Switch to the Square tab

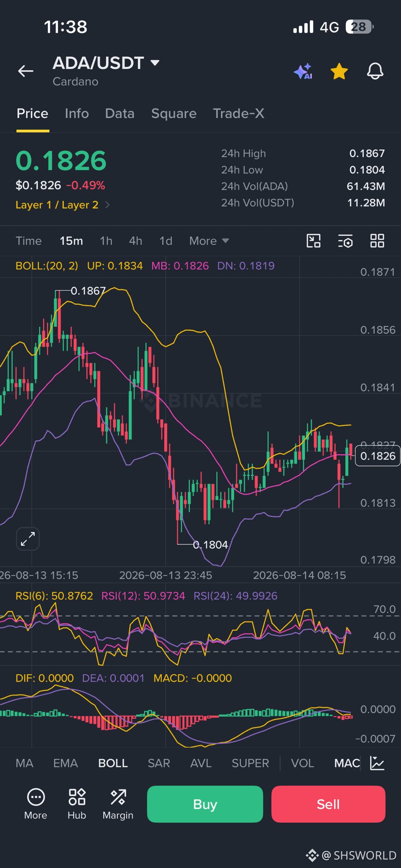174,113
